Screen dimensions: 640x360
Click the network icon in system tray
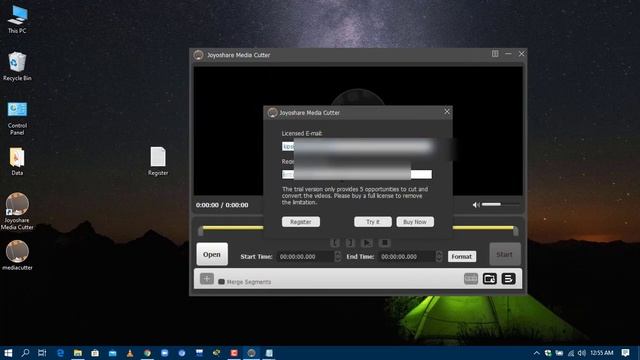pos(571,353)
